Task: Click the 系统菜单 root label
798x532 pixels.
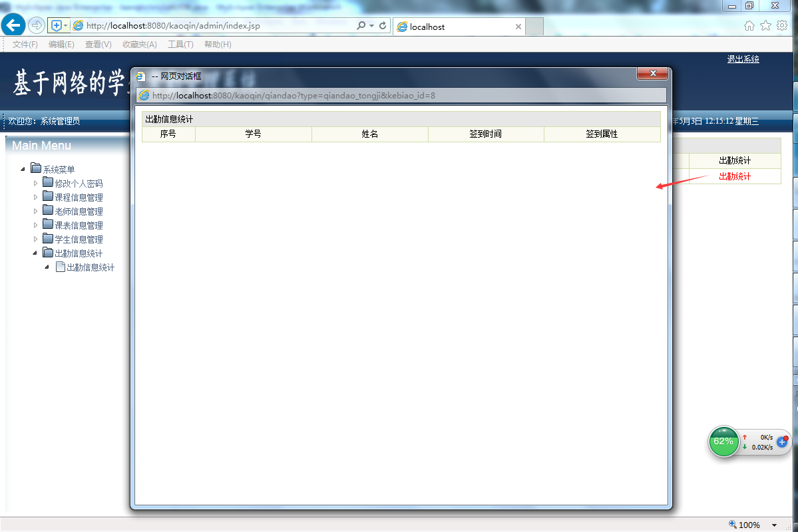Action: 59,170
